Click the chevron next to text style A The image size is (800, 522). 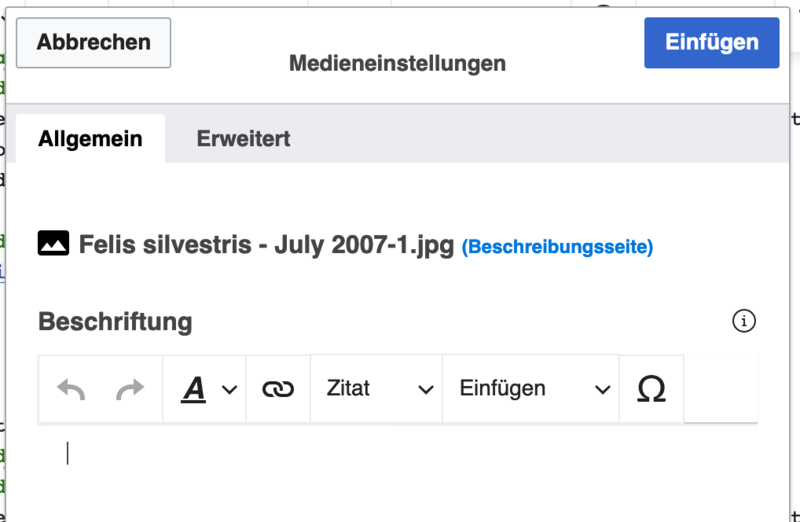pos(229,389)
